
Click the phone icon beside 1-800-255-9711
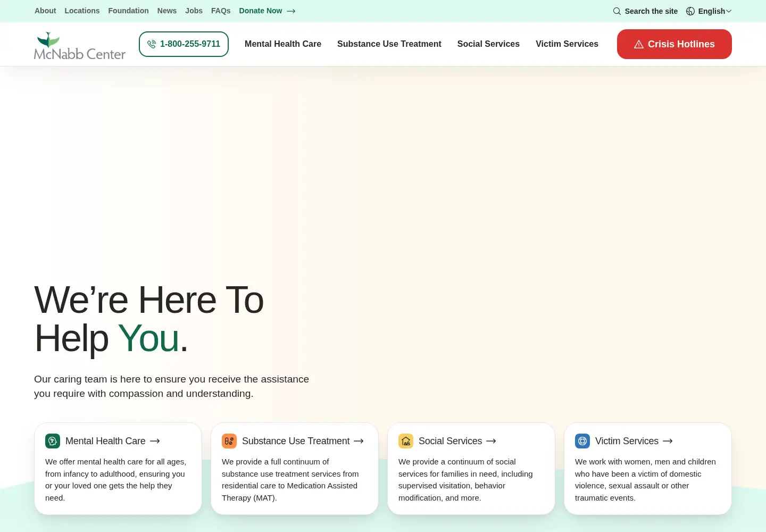pos(152,44)
